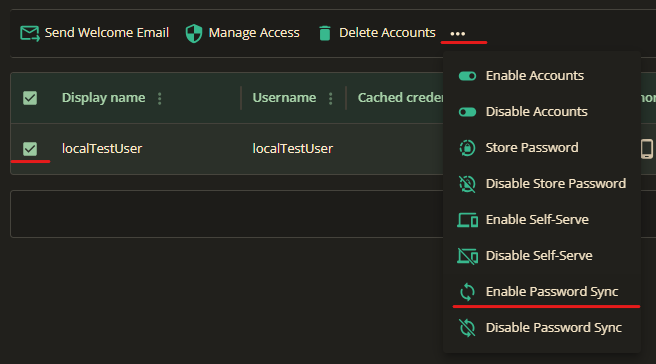Click the phone device icon in the row

click(647, 149)
